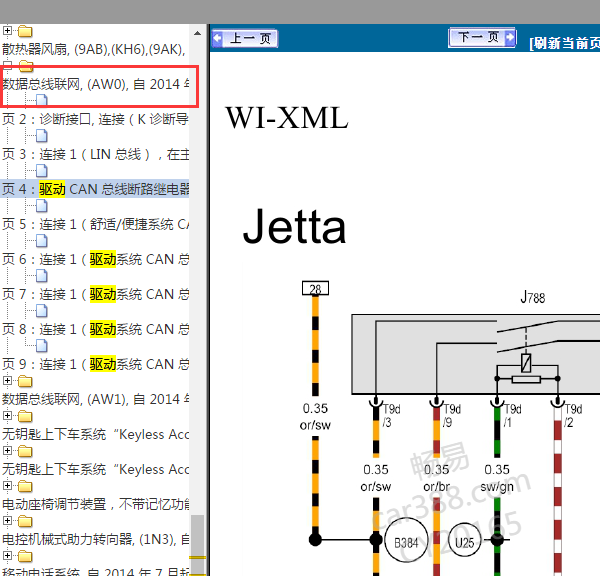Expand the 电动座椅调节装置 folder
Viewport: 600px width, 576px height.
pos(7,485)
